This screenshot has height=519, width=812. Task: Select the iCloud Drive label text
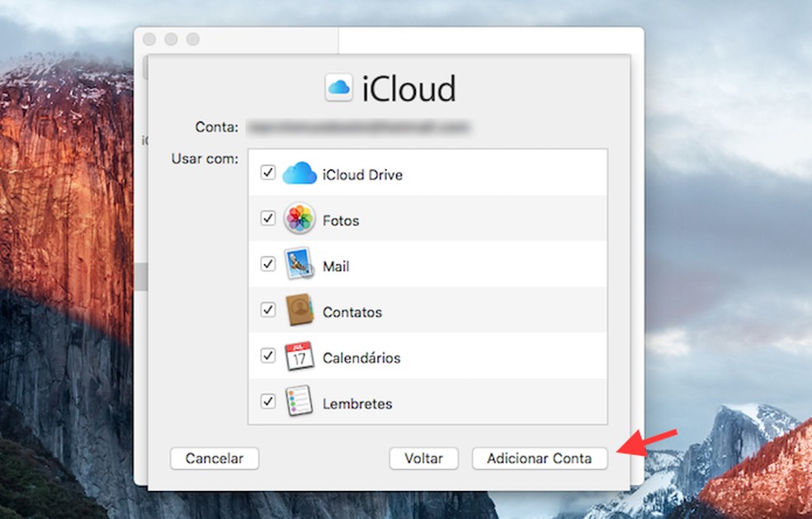tap(362, 175)
